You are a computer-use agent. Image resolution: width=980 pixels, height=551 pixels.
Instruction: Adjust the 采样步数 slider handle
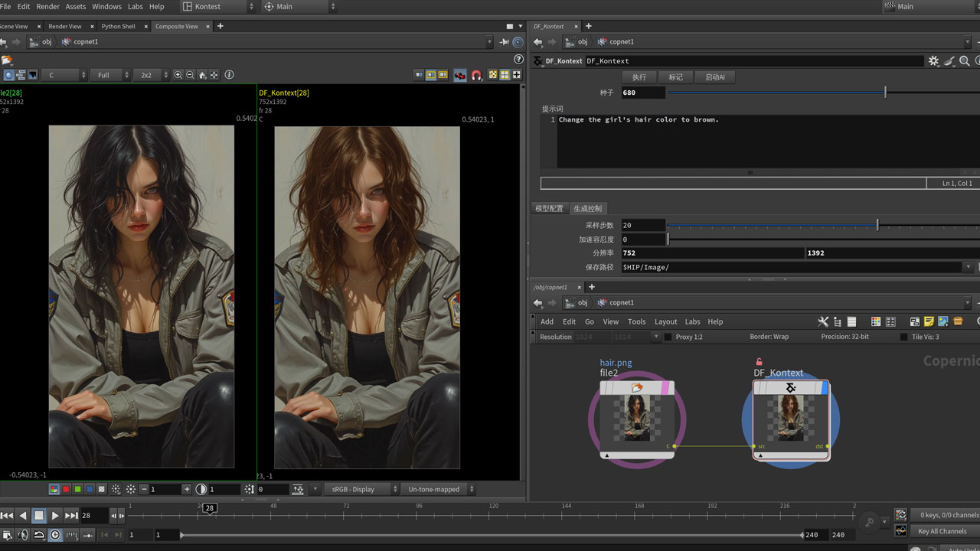coord(877,225)
